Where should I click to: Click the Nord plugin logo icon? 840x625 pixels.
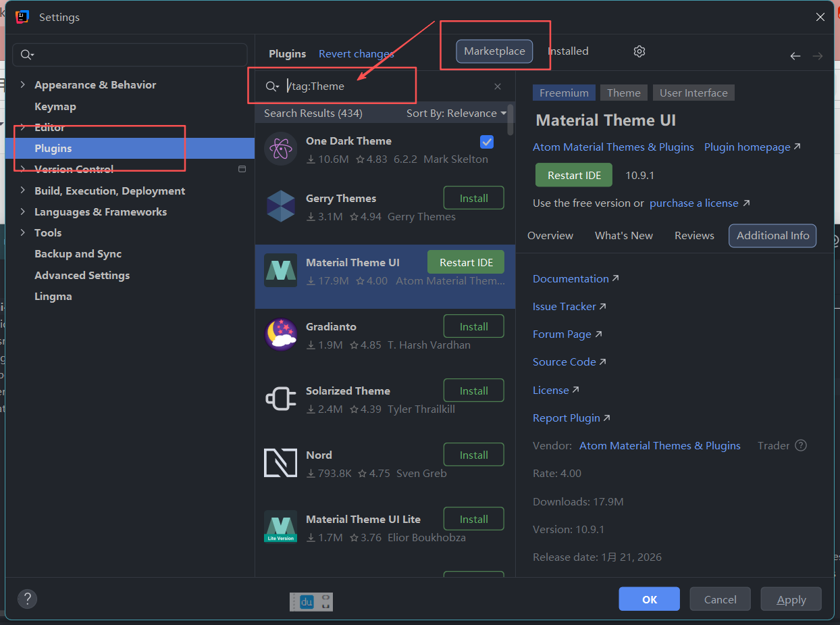click(x=280, y=463)
